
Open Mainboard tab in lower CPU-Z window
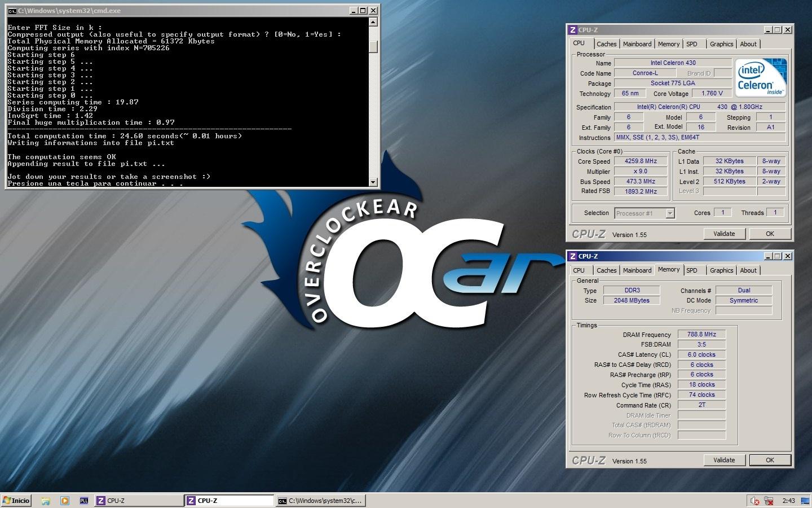pos(637,270)
